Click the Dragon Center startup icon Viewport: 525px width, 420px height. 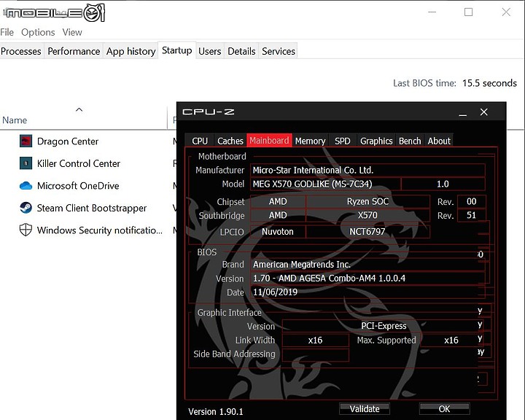click(26, 141)
